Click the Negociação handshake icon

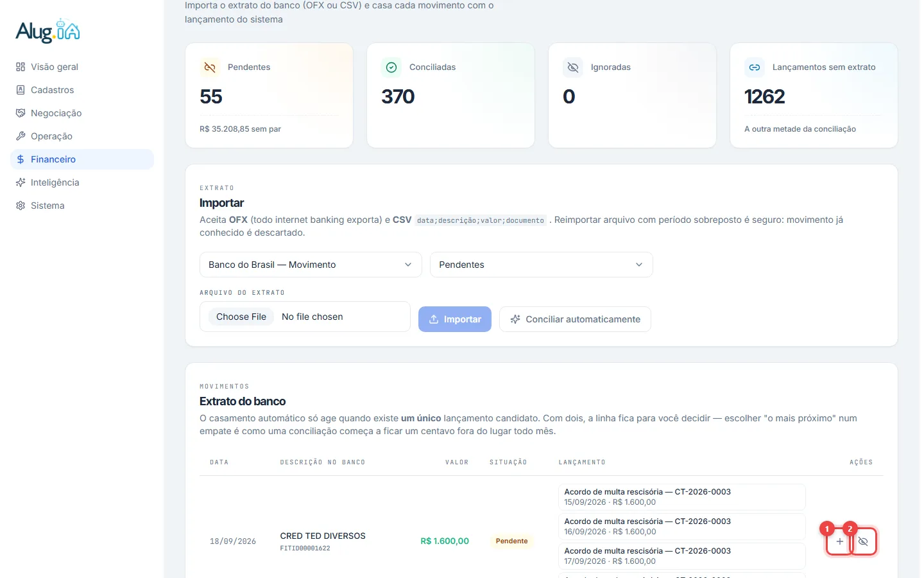click(x=21, y=113)
